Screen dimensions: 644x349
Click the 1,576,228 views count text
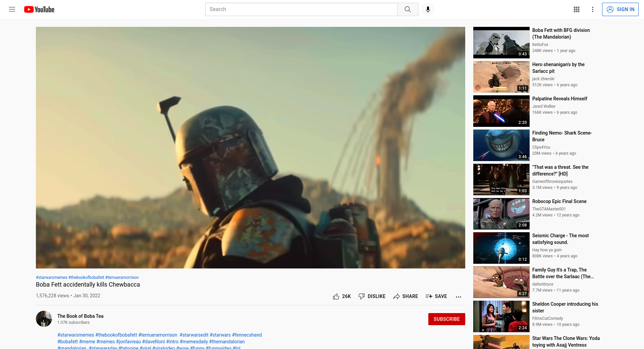[x=52, y=296]
